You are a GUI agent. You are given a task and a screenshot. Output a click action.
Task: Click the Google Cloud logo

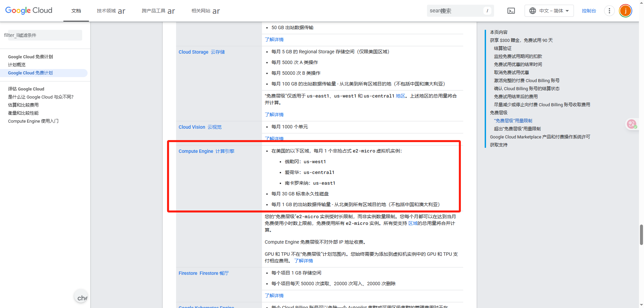[29, 10]
